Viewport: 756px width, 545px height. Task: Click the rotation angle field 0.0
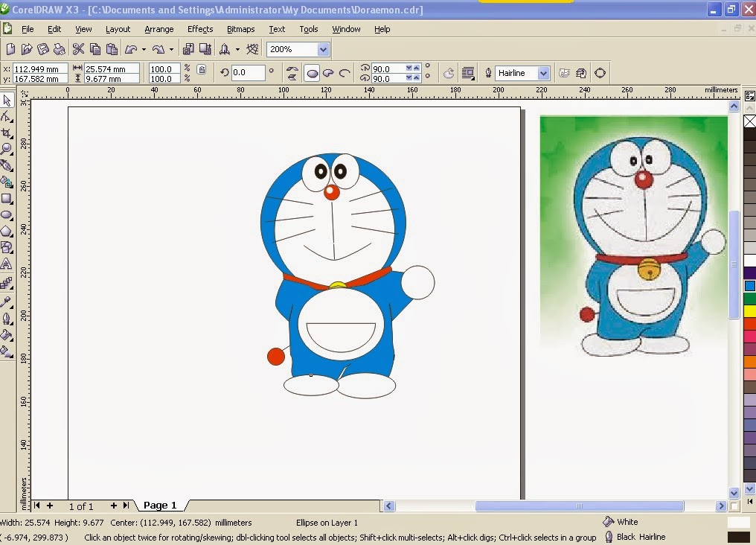point(248,72)
